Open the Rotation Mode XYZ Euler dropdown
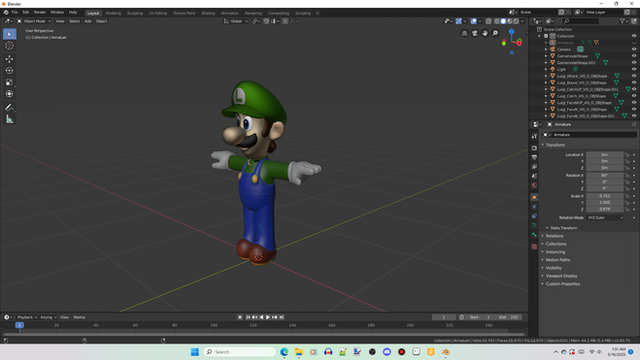The width and height of the screenshot is (640, 360). (605, 218)
